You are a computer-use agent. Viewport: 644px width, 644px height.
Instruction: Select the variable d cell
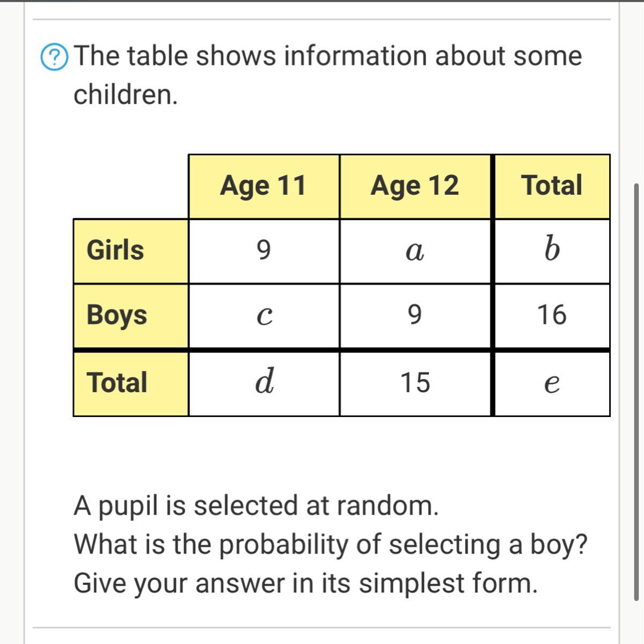point(263,383)
